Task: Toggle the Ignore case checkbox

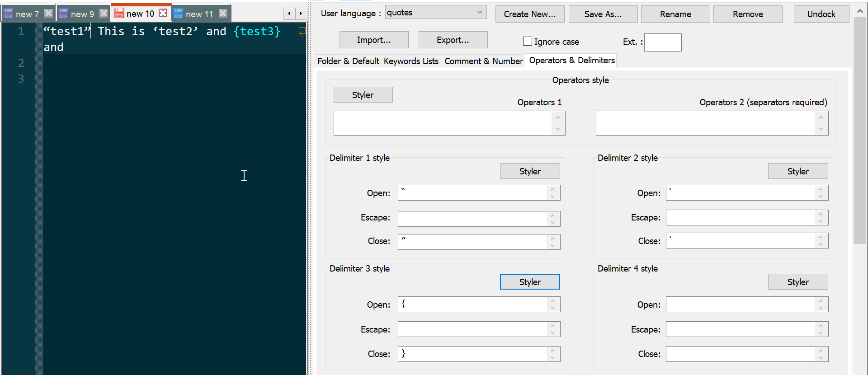Action: 528,41
